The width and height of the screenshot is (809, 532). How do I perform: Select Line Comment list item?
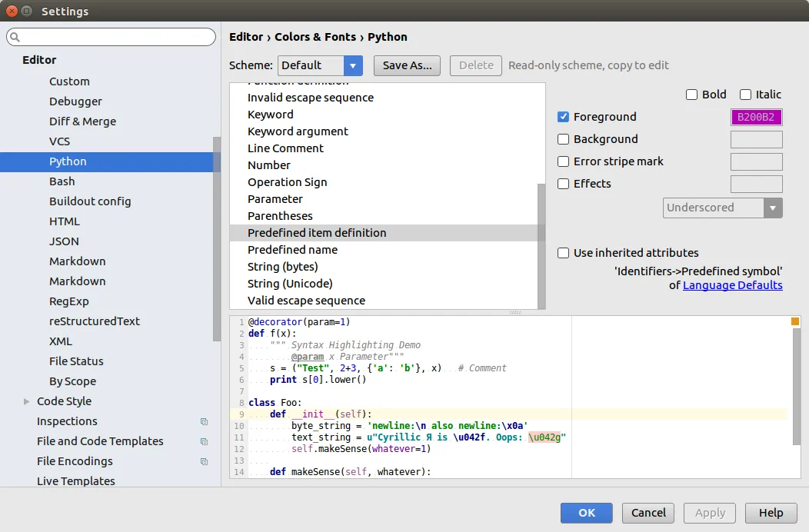pyautogui.click(x=285, y=148)
